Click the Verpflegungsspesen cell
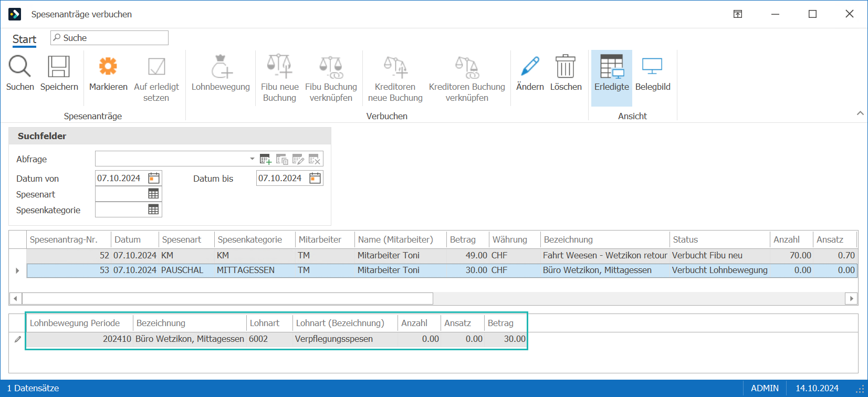 click(344, 339)
